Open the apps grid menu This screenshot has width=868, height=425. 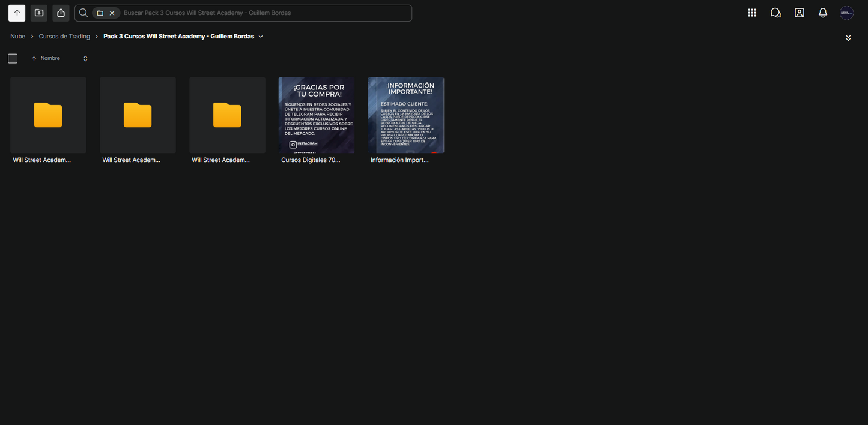point(752,13)
